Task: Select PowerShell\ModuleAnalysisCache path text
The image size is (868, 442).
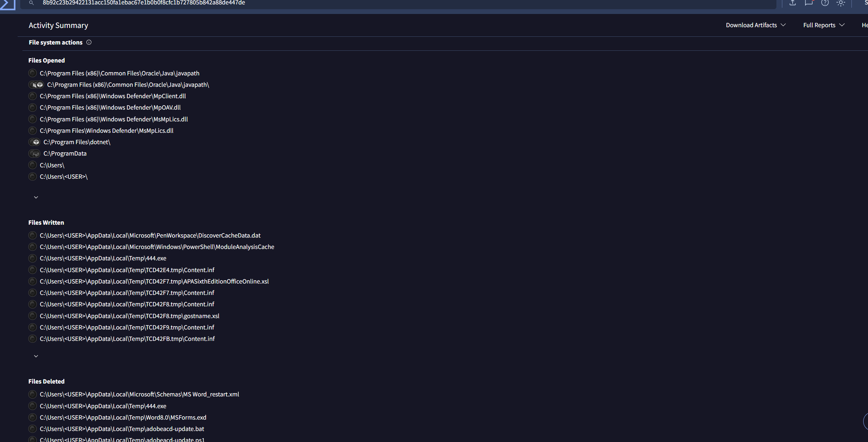Action: click(157, 247)
